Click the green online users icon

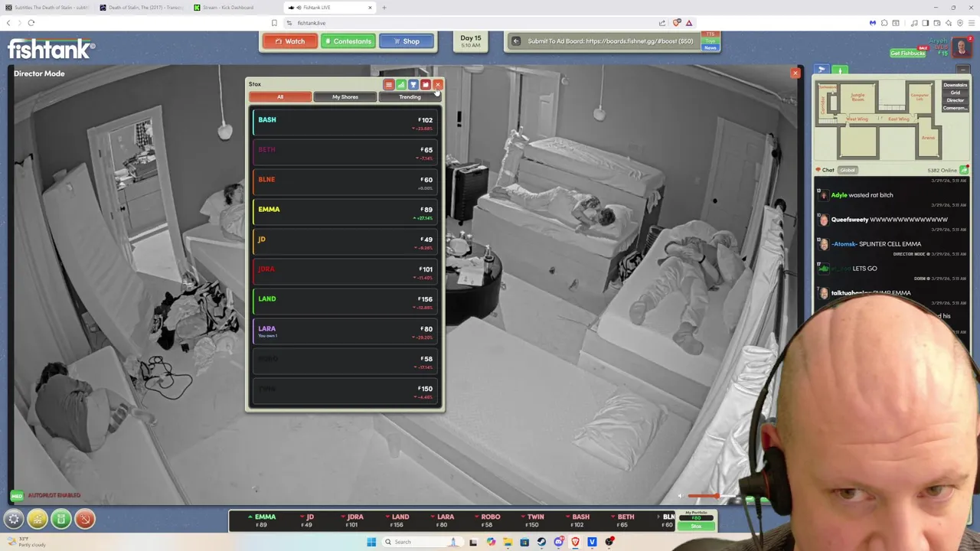tap(965, 170)
